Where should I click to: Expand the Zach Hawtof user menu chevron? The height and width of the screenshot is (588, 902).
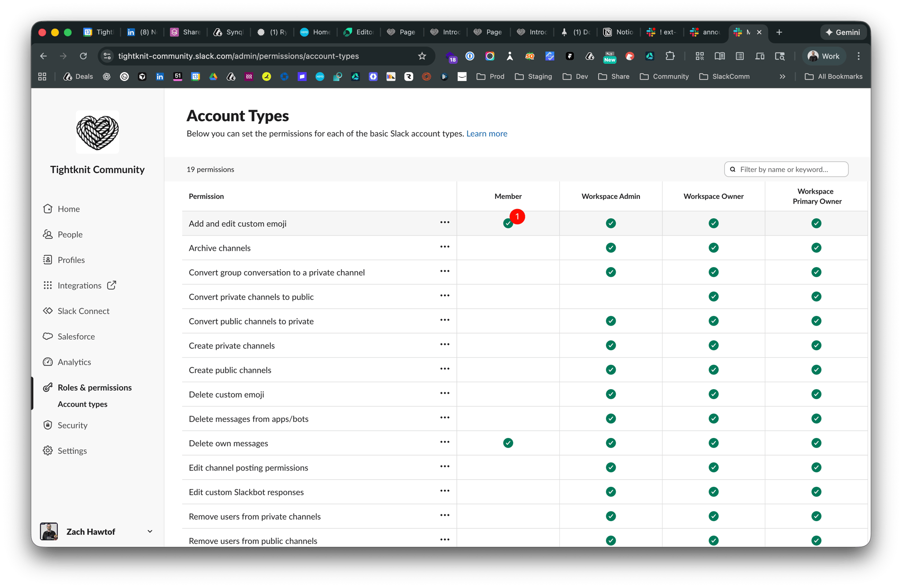(x=150, y=531)
